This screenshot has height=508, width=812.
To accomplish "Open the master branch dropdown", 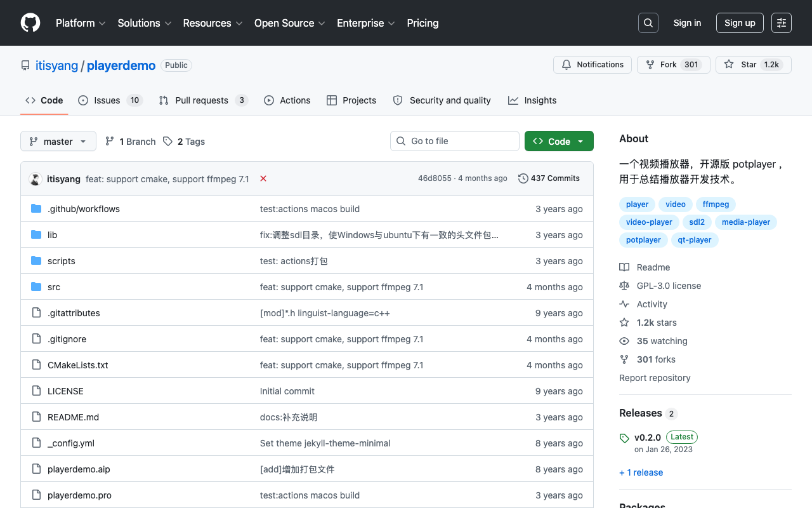I will pyautogui.click(x=58, y=141).
